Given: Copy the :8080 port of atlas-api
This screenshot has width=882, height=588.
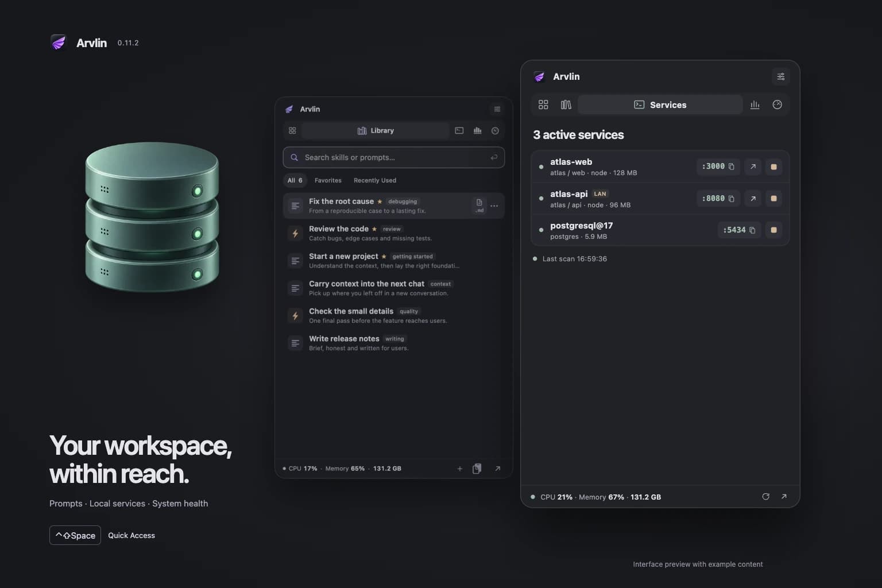Looking at the screenshot, I should point(718,199).
